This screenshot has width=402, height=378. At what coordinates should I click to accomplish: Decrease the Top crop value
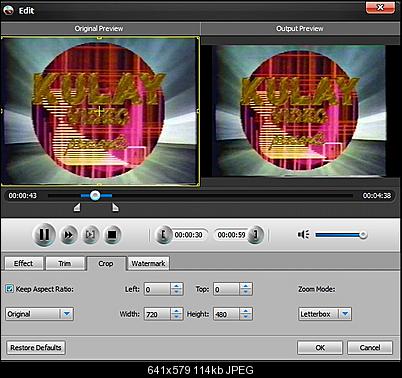pyautogui.click(x=246, y=292)
